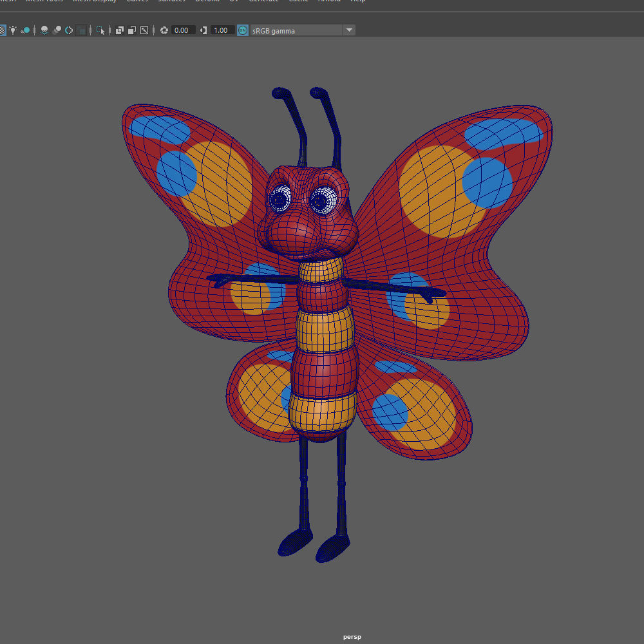Screen dimensions: 644x644
Task: Toggle Motion Blur icon
Action: pyautogui.click(x=57, y=30)
